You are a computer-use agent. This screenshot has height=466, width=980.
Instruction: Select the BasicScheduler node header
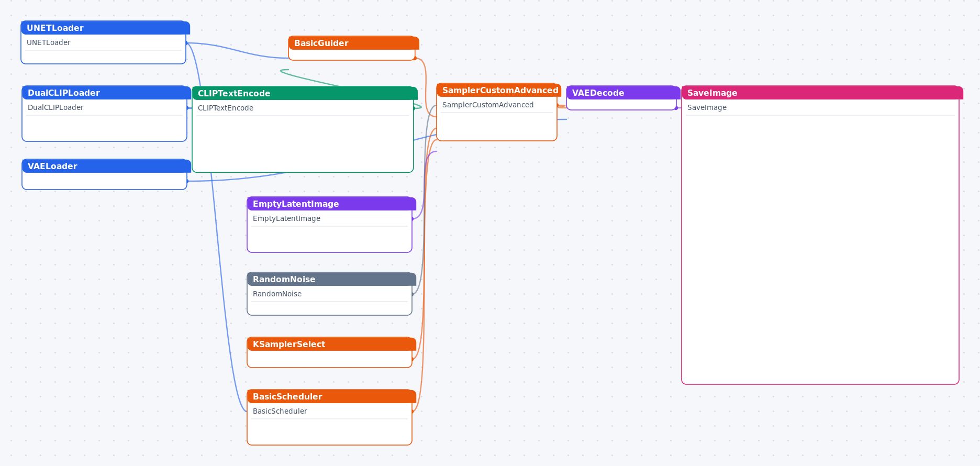(x=331, y=396)
